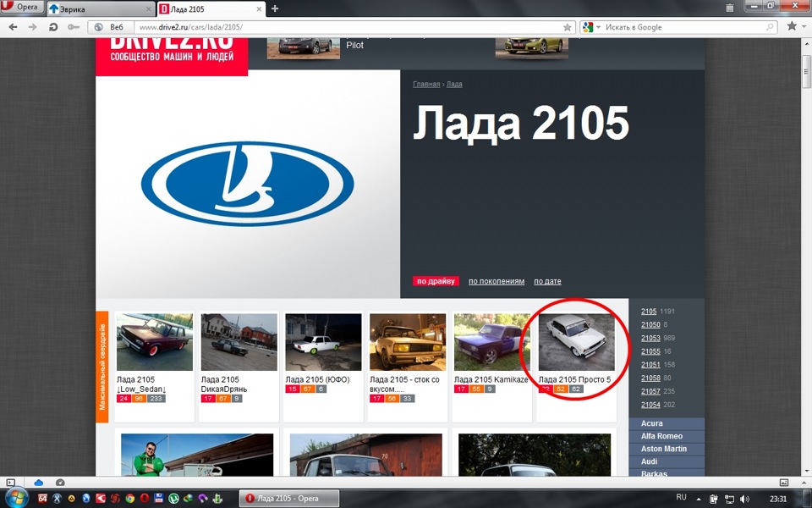Open the Opera main menu button
This screenshot has width=812, height=508.
tap(21, 8)
